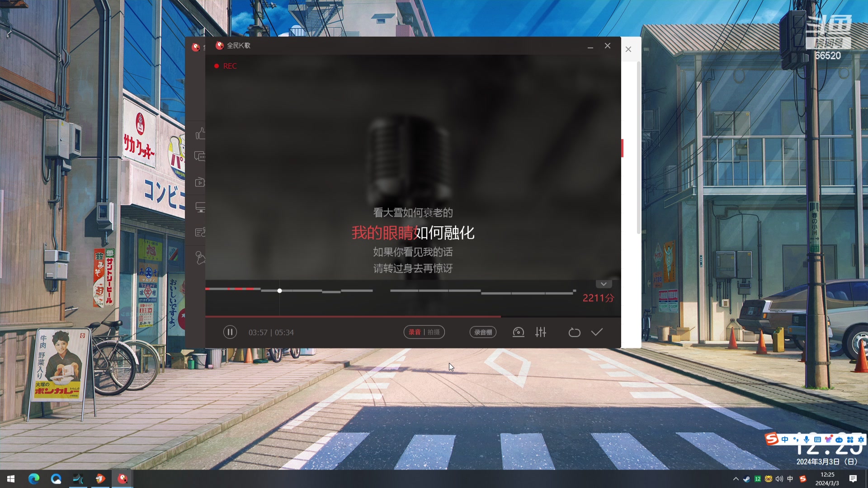The height and width of the screenshot is (488, 868).
Task: Click the background window's vertical scrollbar
Action: [638, 148]
